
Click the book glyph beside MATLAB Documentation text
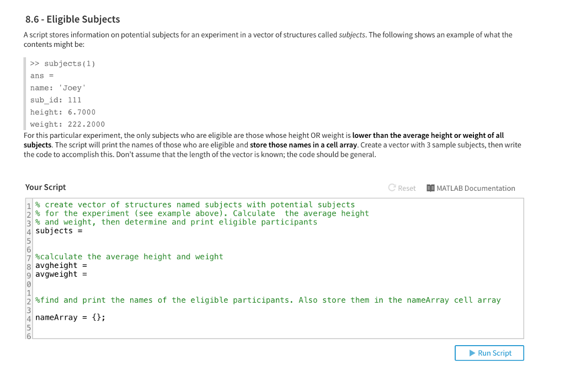click(430, 188)
